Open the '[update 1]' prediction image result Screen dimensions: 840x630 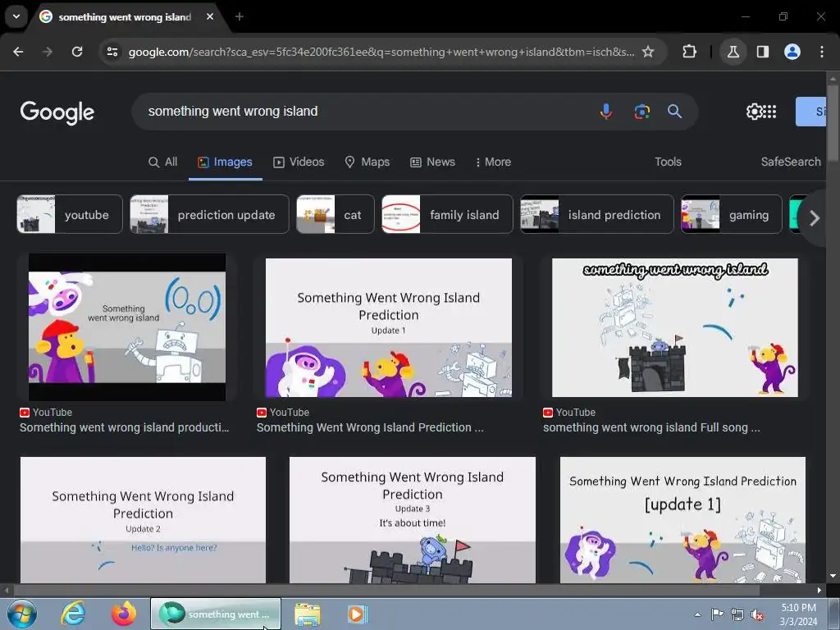tap(682, 519)
